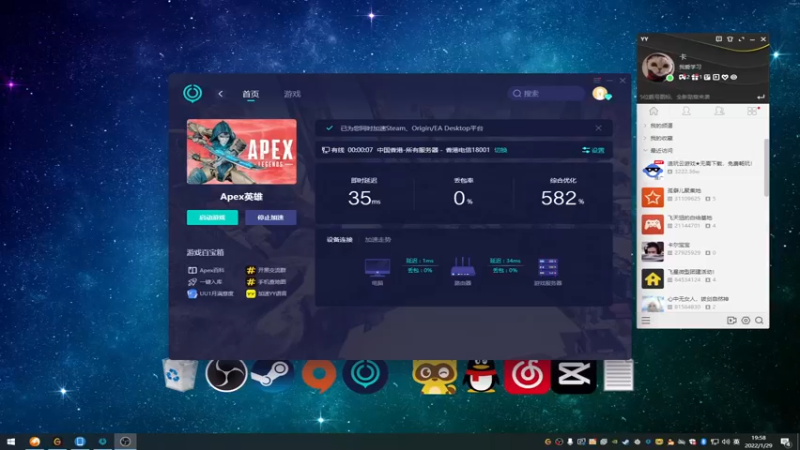Screen dimensions: 800x450
Task: Open QQ penguin desktop icon
Action: tap(481, 376)
